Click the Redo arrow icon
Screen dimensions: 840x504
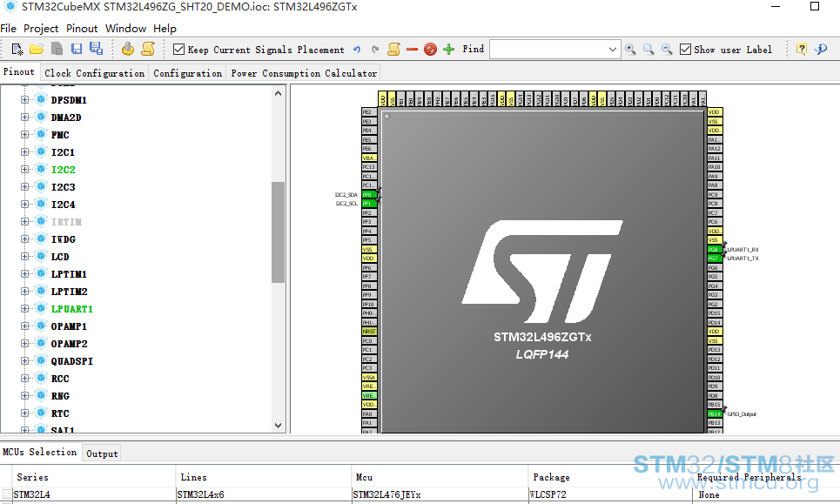tap(375, 50)
